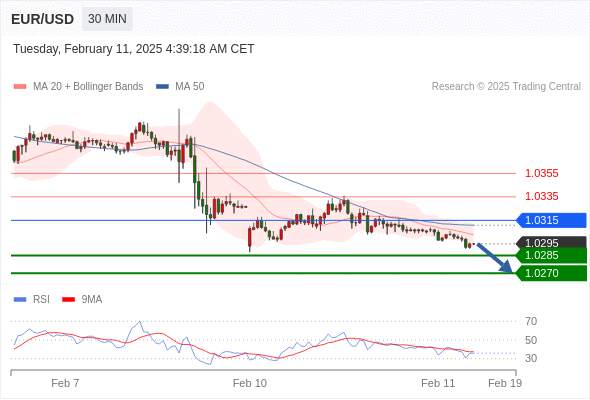Click the EUR/USD pair title
Screen dimensions: 590x400
tap(43, 19)
